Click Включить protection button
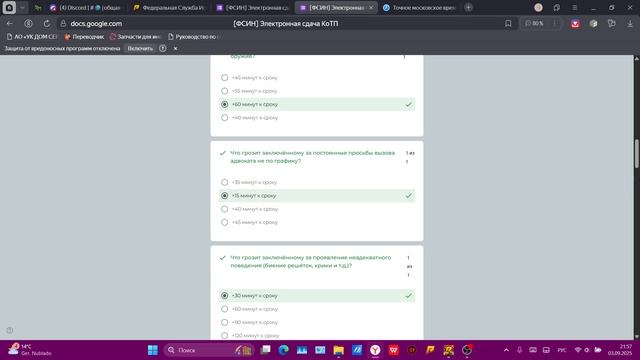The image size is (640, 360). point(140,48)
